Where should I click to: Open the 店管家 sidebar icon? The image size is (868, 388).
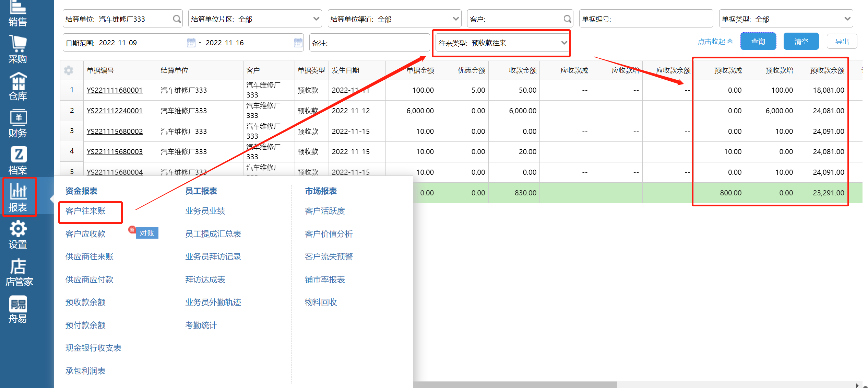19,272
